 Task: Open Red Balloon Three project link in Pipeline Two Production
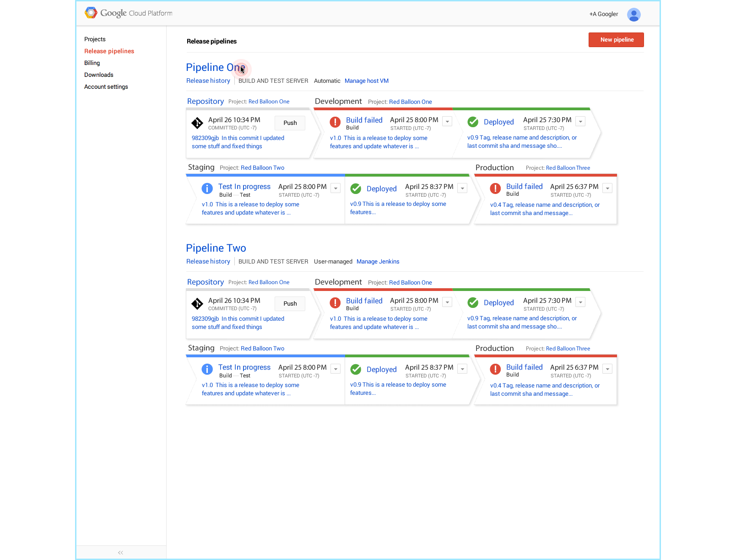point(568,349)
